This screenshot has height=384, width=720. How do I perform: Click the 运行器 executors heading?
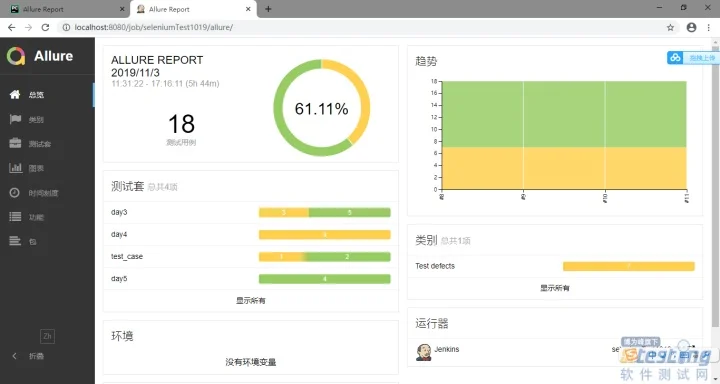[432, 323]
